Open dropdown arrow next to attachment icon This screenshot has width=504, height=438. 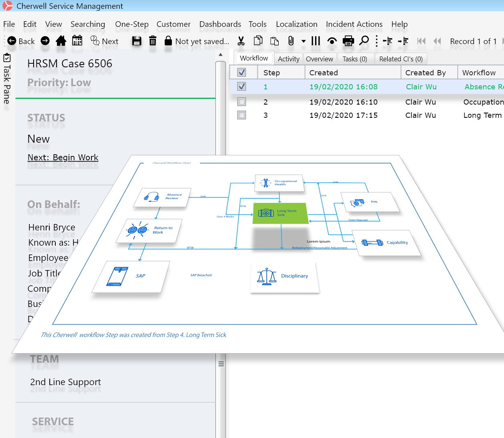(304, 41)
